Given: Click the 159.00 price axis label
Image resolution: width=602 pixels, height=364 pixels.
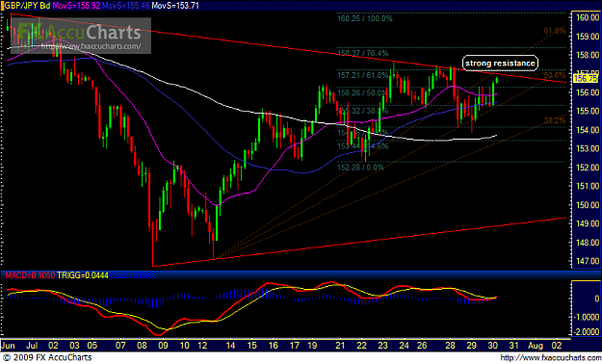Looking at the screenshot, I should tap(587, 37).
